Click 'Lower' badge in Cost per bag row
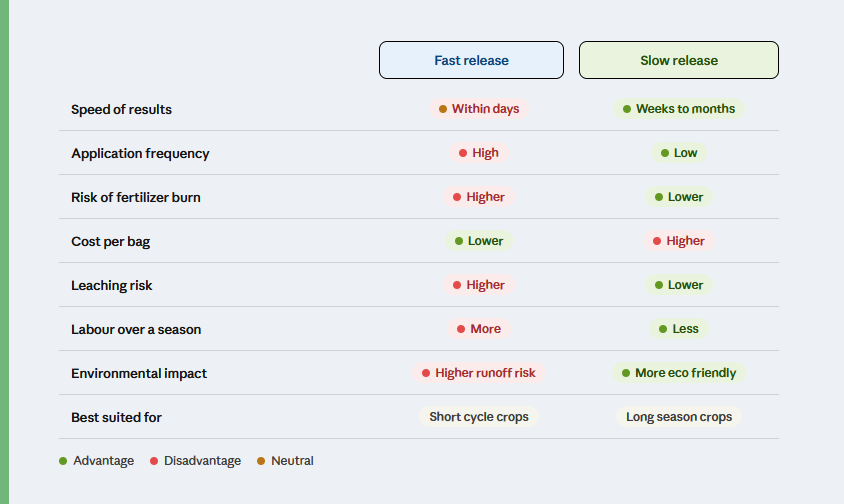The width and height of the screenshot is (844, 504). 478,241
